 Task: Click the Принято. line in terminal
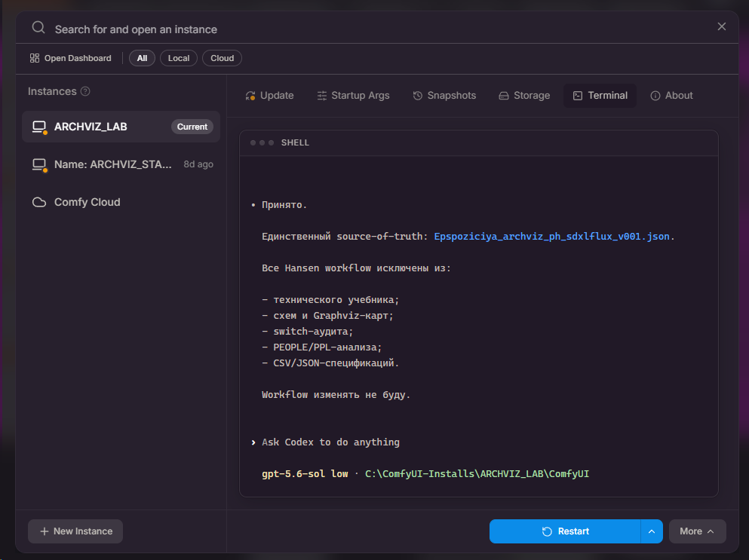tap(284, 205)
